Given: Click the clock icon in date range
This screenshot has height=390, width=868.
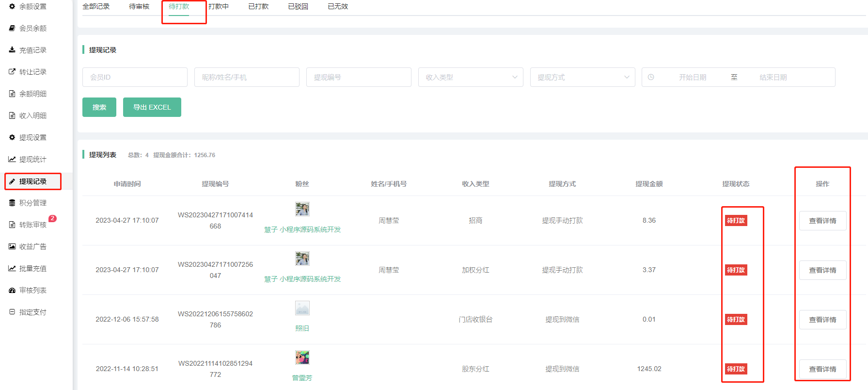Looking at the screenshot, I should point(651,77).
